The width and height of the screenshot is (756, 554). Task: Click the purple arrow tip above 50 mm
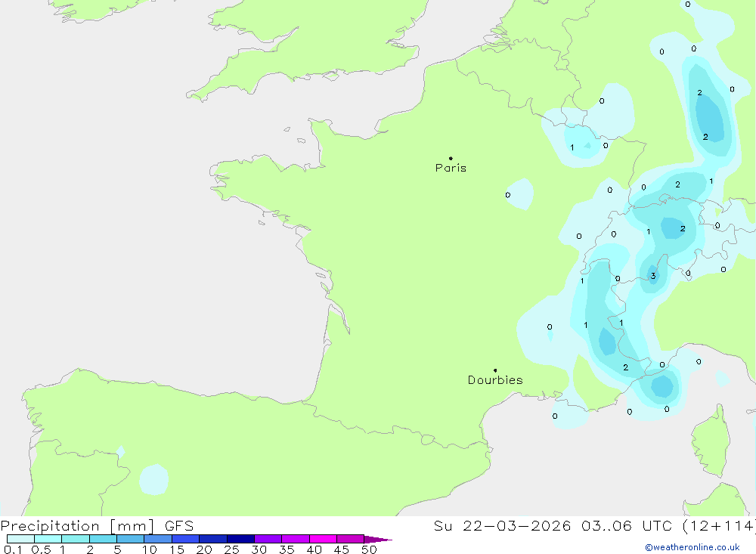377,540
